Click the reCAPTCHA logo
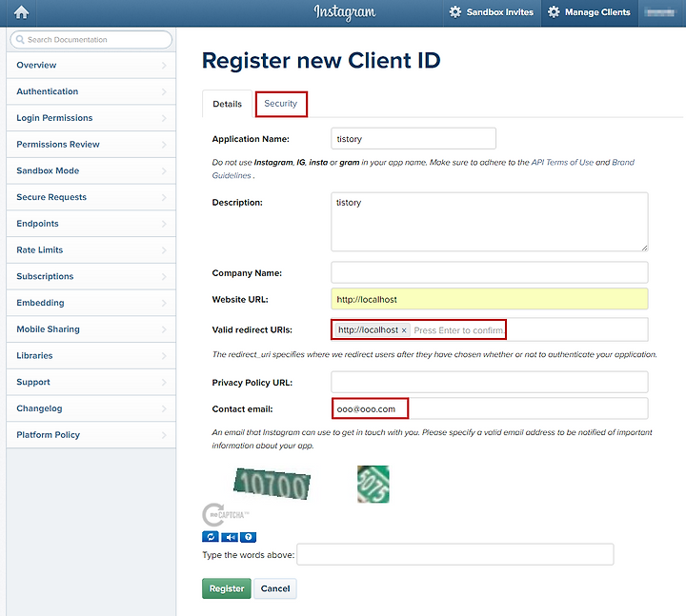Viewport: 686px width, 616px height. click(225, 514)
